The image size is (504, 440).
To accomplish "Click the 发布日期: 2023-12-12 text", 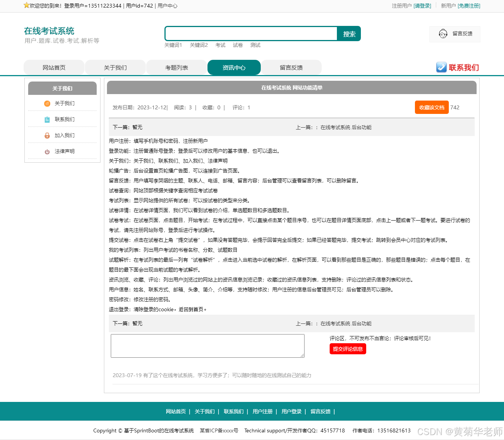I will [x=140, y=107].
